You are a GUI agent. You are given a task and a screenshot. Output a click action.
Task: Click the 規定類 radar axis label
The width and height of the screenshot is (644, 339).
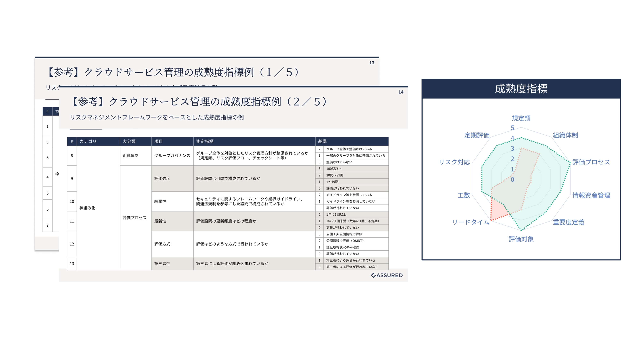coord(521,118)
